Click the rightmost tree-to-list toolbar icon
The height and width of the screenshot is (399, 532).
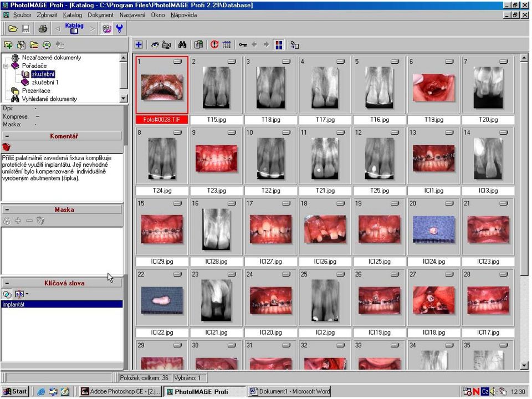(294, 45)
